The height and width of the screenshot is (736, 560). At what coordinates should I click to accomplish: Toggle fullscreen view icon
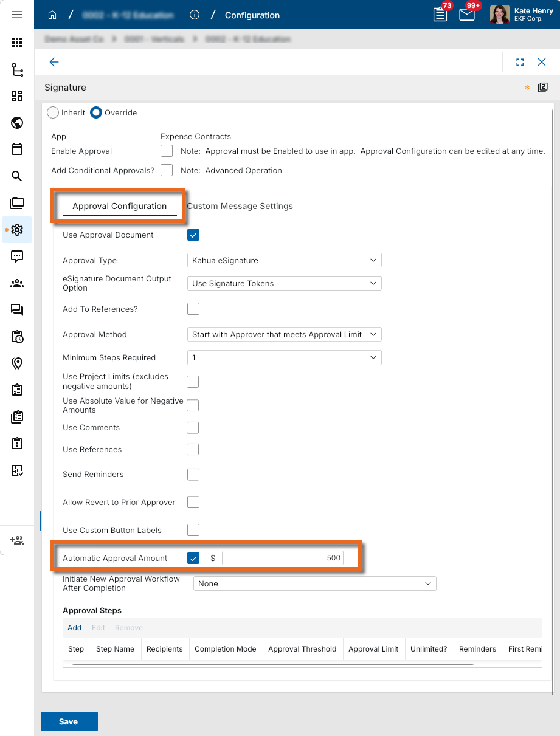pos(520,62)
